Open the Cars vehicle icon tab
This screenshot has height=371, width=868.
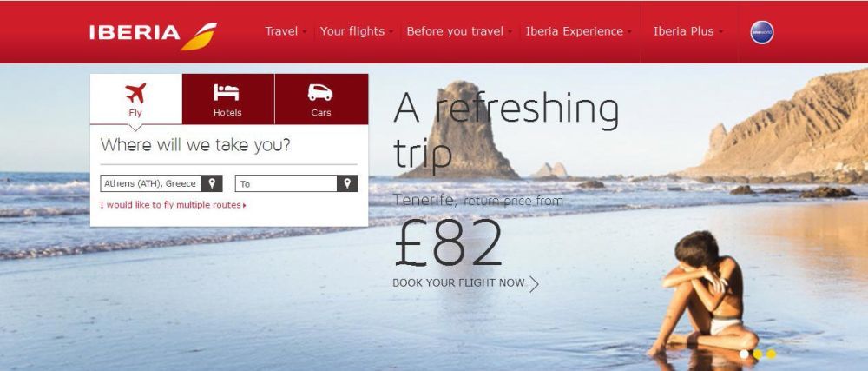tap(321, 99)
